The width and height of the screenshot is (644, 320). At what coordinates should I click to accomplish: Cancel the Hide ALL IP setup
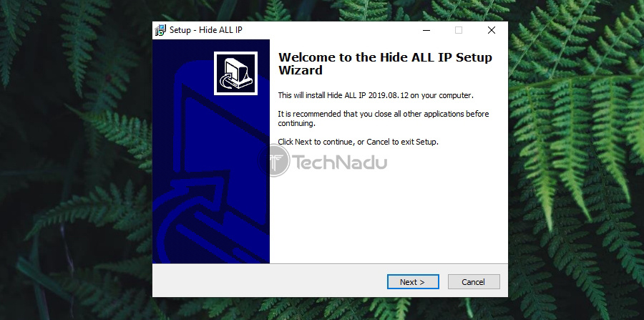coord(474,282)
